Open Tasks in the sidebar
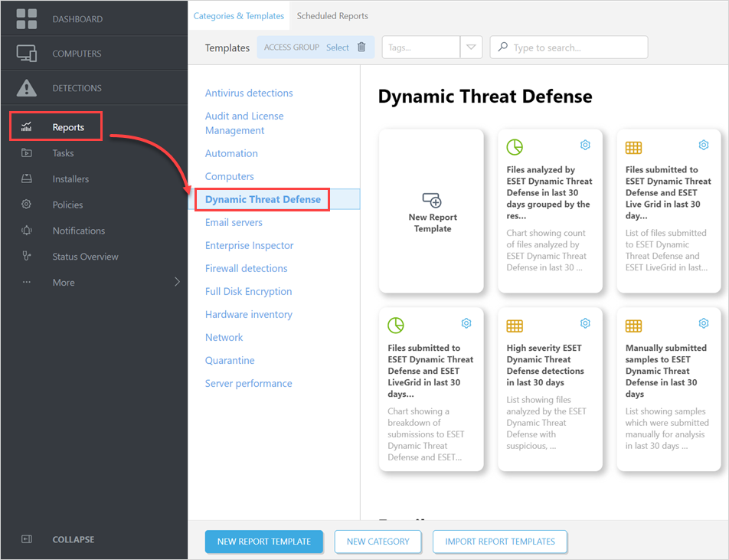Screen dimensions: 729x560 tap(63, 152)
